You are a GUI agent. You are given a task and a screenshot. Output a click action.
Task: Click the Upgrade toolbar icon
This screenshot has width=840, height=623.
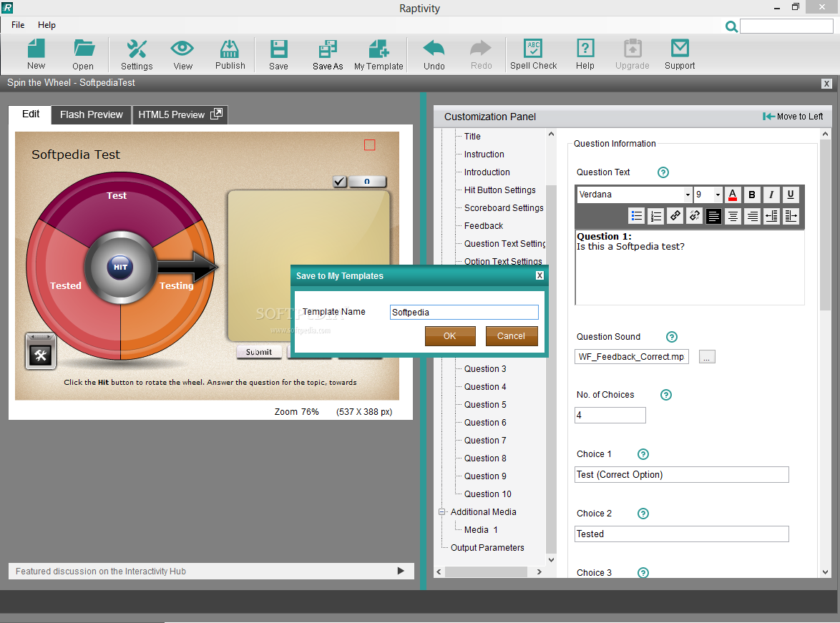pyautogui.click(x=632, y=54)
